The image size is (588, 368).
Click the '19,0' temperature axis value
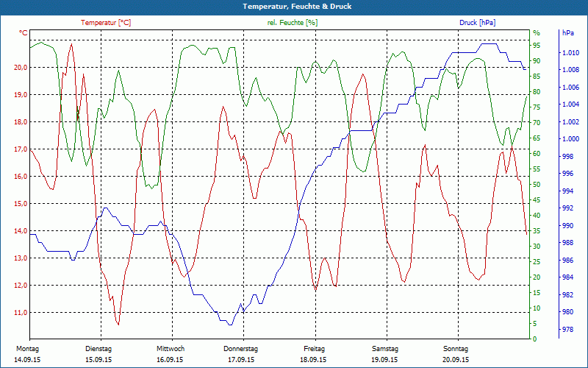[x=21, y=95]
